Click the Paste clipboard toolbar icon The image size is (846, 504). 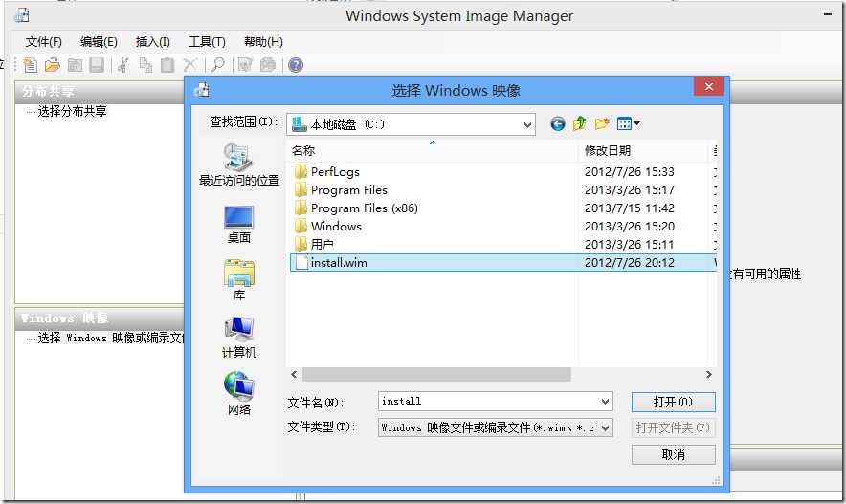click(167, 65)
